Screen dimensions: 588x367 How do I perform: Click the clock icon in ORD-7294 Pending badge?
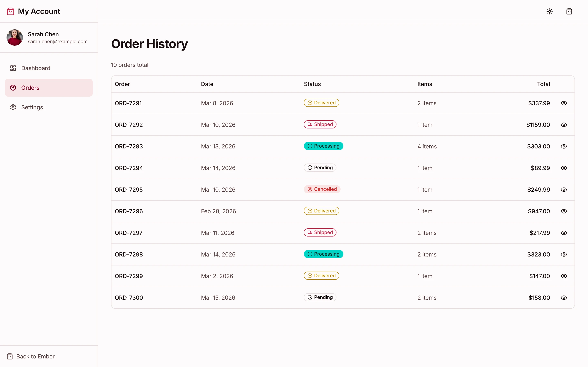(310, 167)
